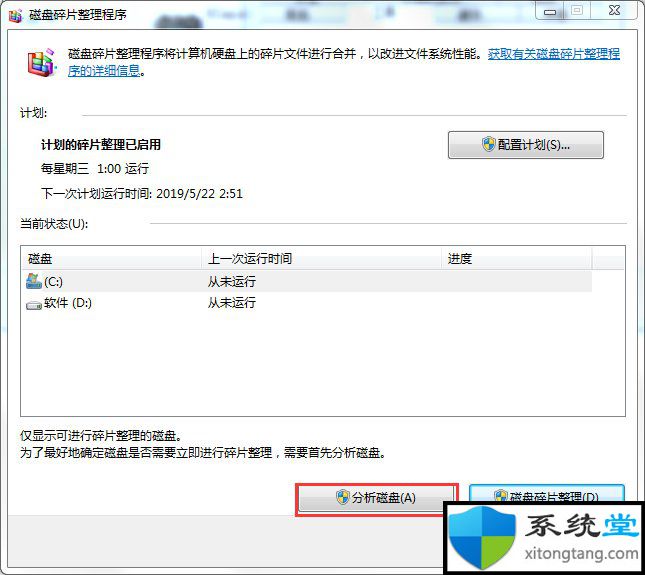Click 从未运行 in the C: row
Viewport: 645px width, 575px height.
[x=232, y=282]
